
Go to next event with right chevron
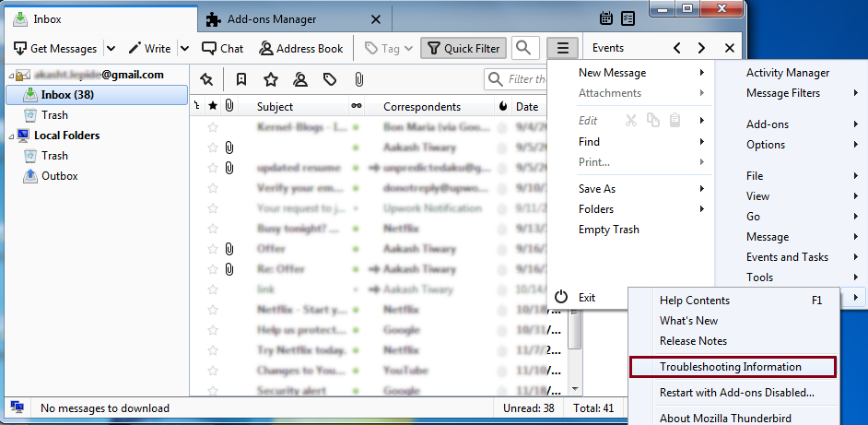point(702,48)
